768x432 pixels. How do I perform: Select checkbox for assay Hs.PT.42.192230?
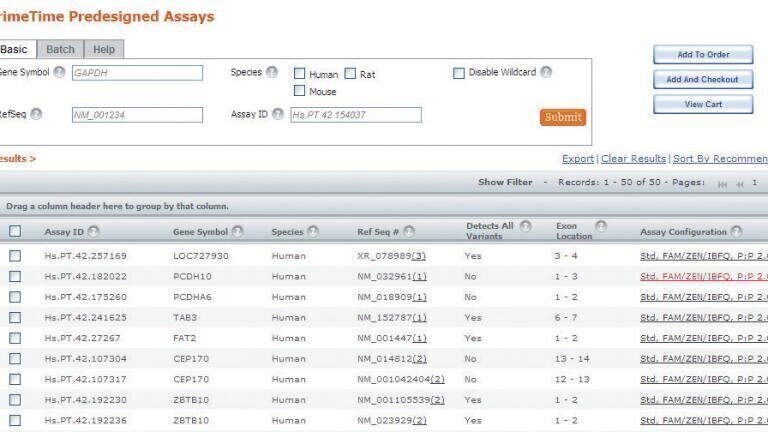coord(15,400)
